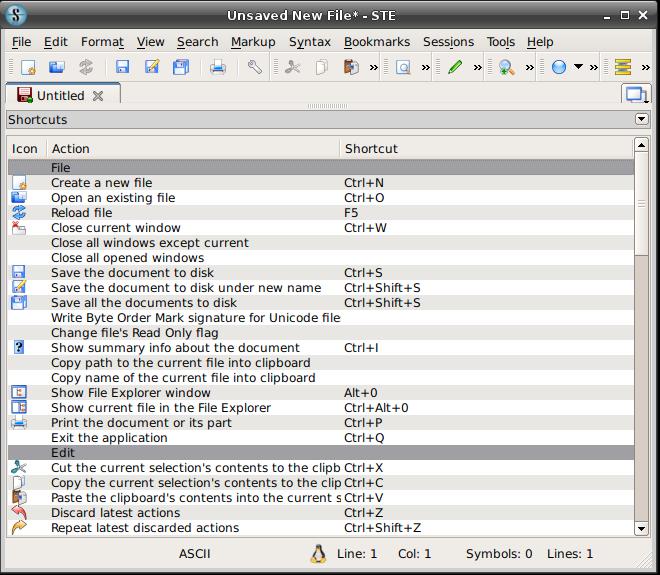Viewport: 660px width, 575px height.
Task: Open the window list button at the tab bar's right
Action: click(636, 94)
